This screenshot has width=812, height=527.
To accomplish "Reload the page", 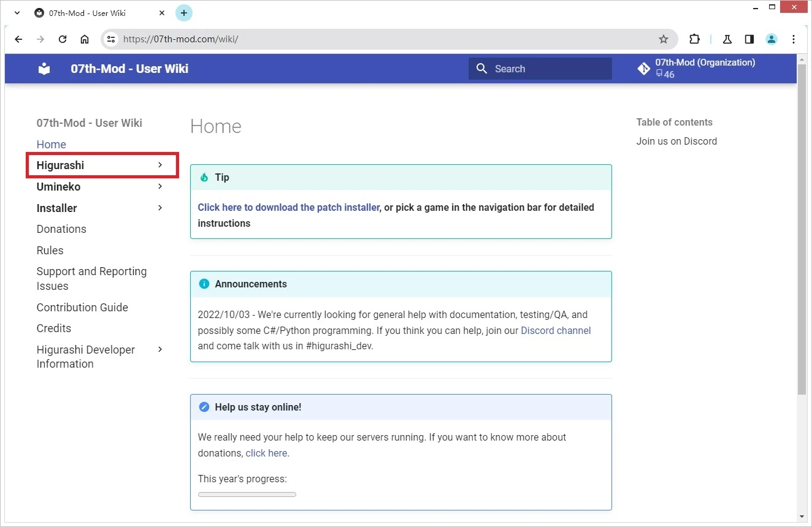I will pyautogui.click(x=62, y=39).
